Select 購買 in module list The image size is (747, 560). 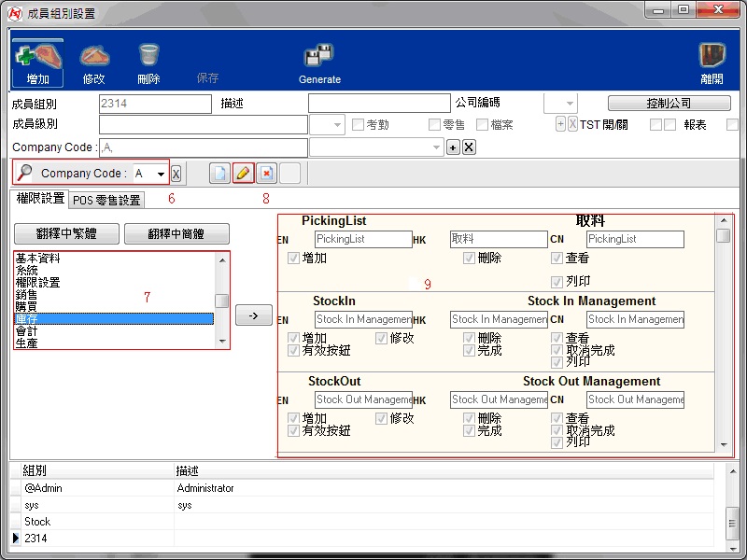point(114,307)
